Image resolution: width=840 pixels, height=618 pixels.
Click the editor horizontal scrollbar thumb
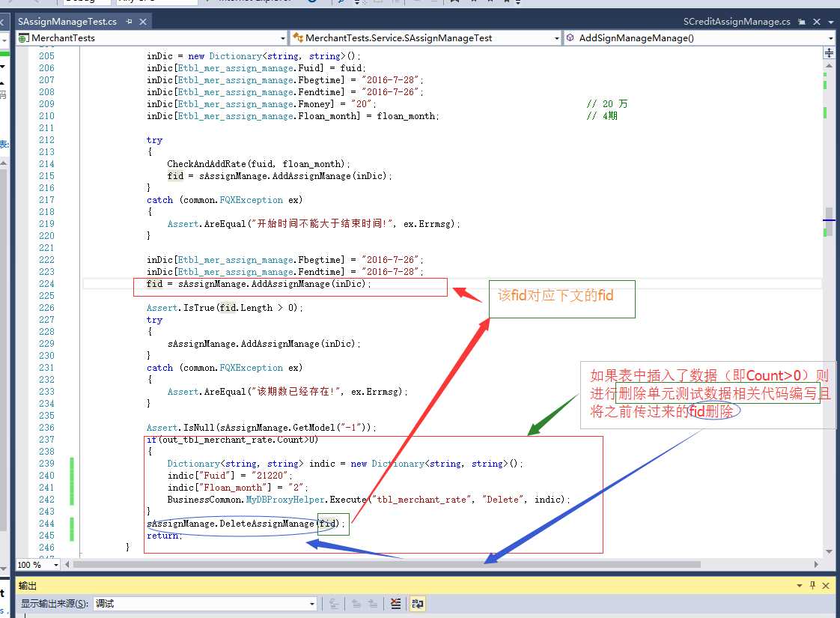pyautogui.click(x=387, y=564)
